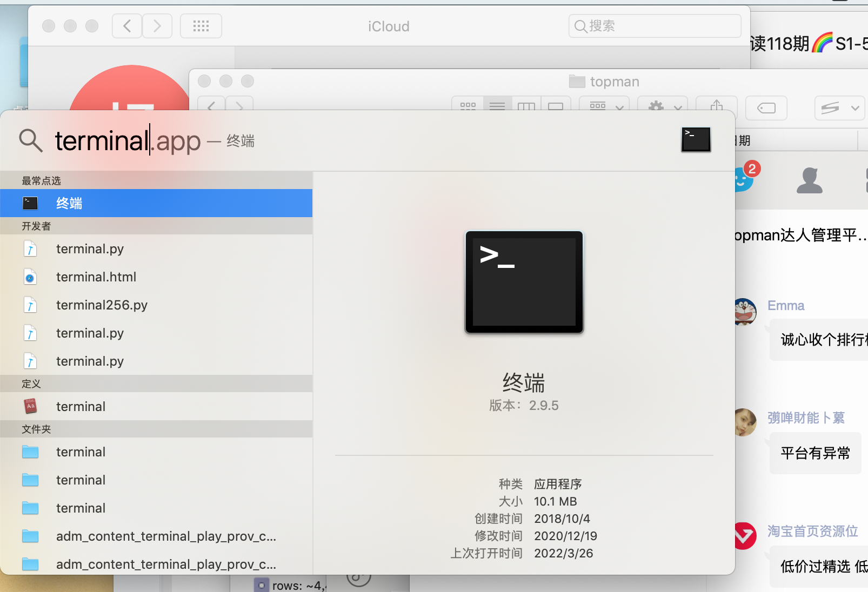The width and height of the screenshot is (868, 592).
Task: Click Emma's Doraemon avatar in the chat
Action: click(745, 311)
